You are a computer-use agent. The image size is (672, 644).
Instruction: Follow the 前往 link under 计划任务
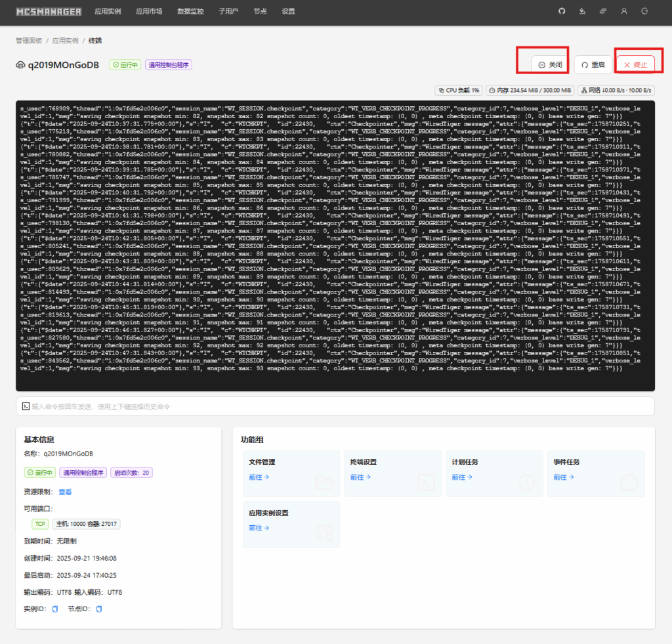(x=461, y=477)
